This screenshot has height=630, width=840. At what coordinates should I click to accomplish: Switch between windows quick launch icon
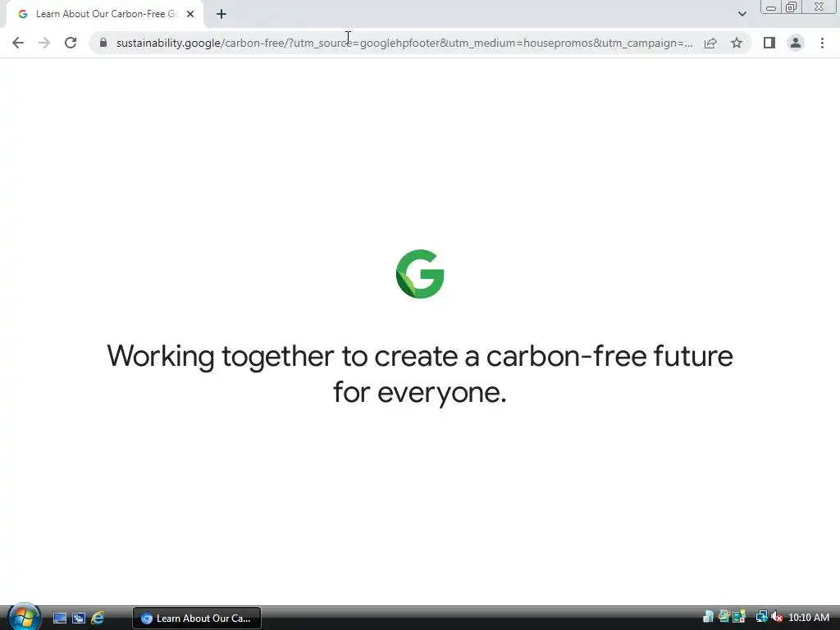pos(79,619)
